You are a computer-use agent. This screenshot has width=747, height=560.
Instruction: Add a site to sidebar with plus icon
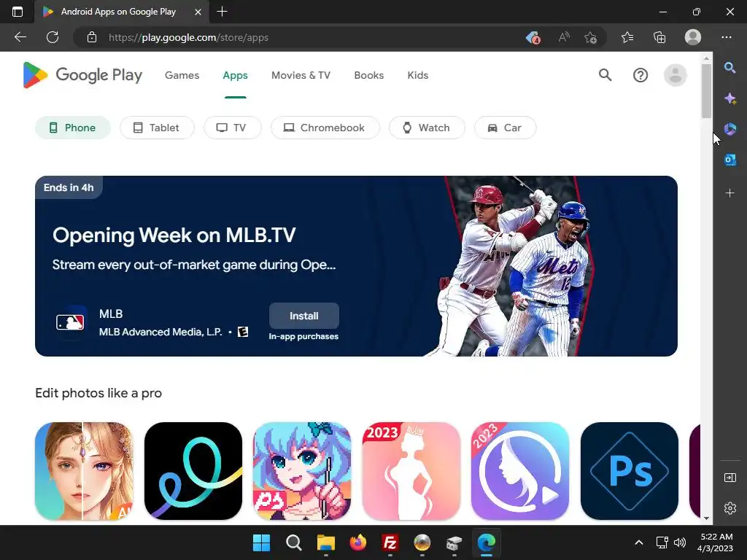pyautogui.click(x=729, y=193)
